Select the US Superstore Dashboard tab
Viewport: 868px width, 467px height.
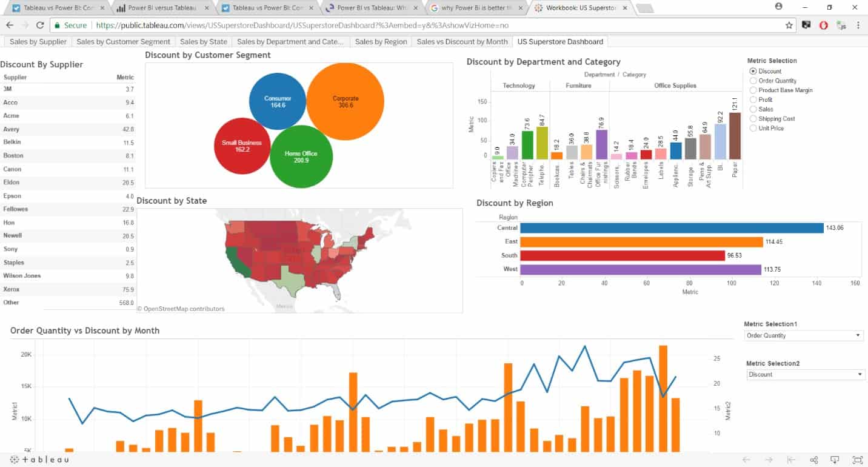(x=560, y=42)
